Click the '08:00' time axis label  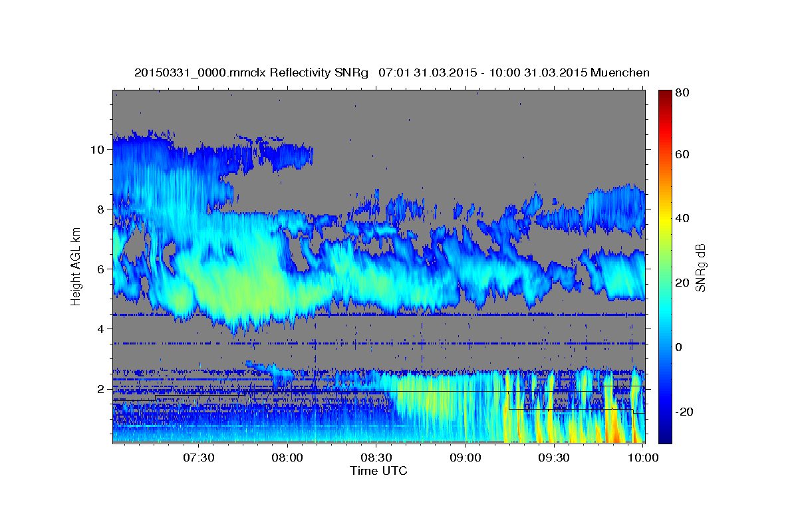[x=287, y=458]
